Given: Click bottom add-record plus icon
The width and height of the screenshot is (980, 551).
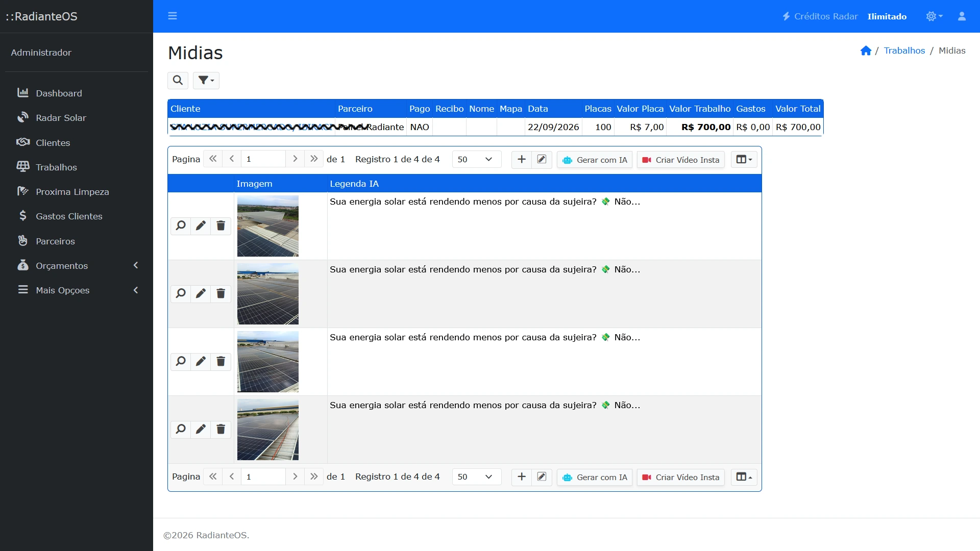Looking at the screenshot, I should point(522,477).
